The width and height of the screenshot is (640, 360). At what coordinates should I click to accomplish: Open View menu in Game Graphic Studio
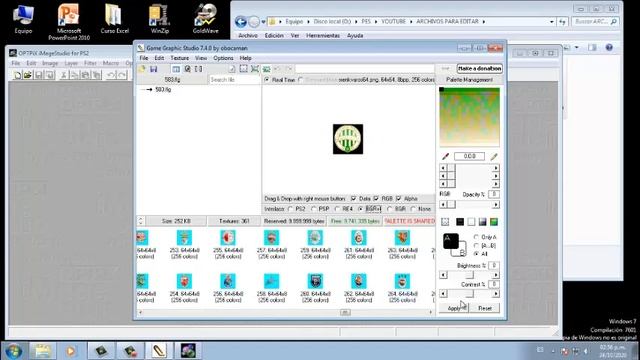pyautogui.click(x=201, y=58)
